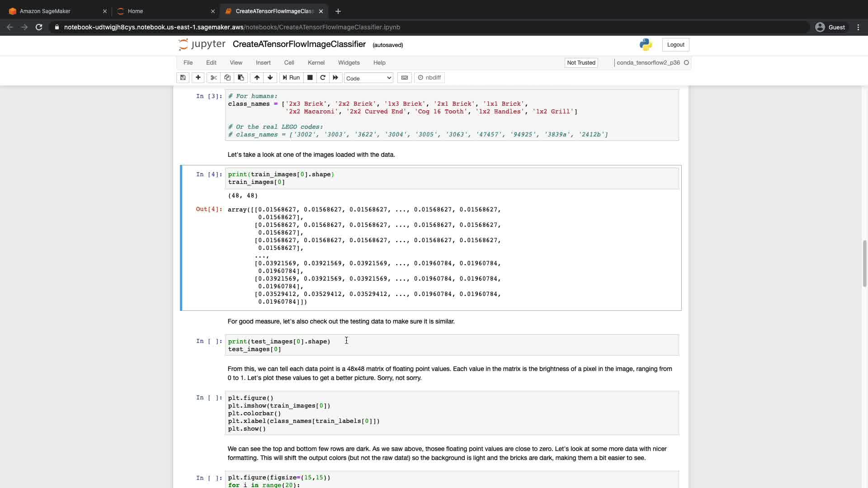This screenshot has height=488, width=868.
Task: Paste cells below
Action: point(241,78)
